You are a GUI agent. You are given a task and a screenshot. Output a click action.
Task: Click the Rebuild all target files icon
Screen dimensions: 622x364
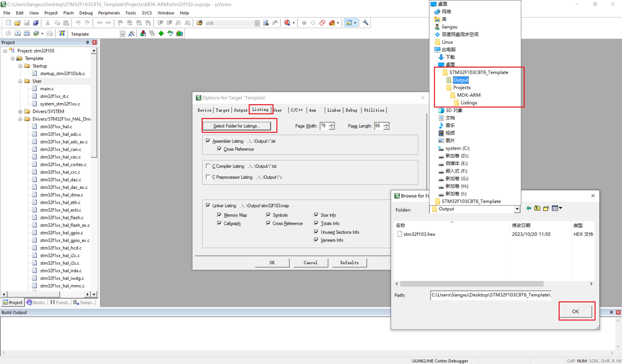[27, 34]
